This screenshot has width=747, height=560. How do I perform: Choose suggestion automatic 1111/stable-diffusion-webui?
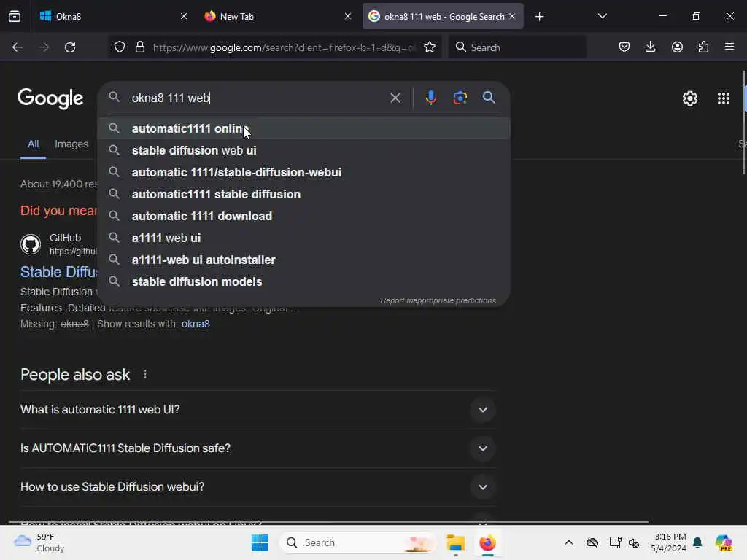pyautogui.click(x=304, y=172)
